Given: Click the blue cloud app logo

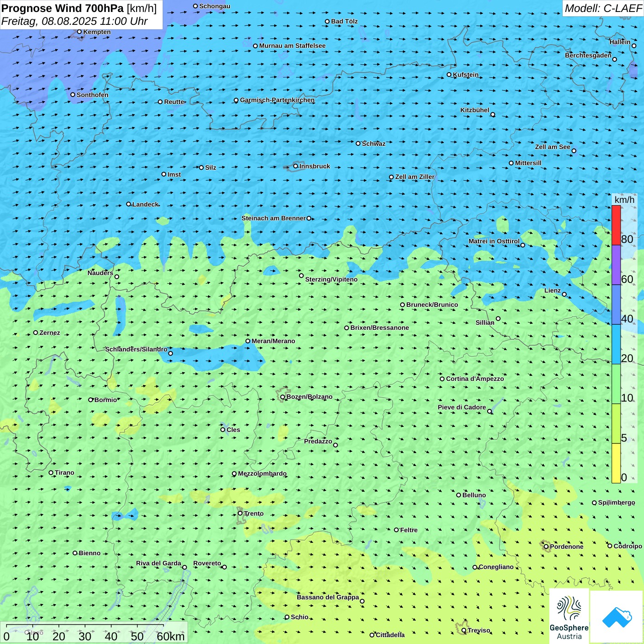Looking at the screenshot, I should click(617, 617).
